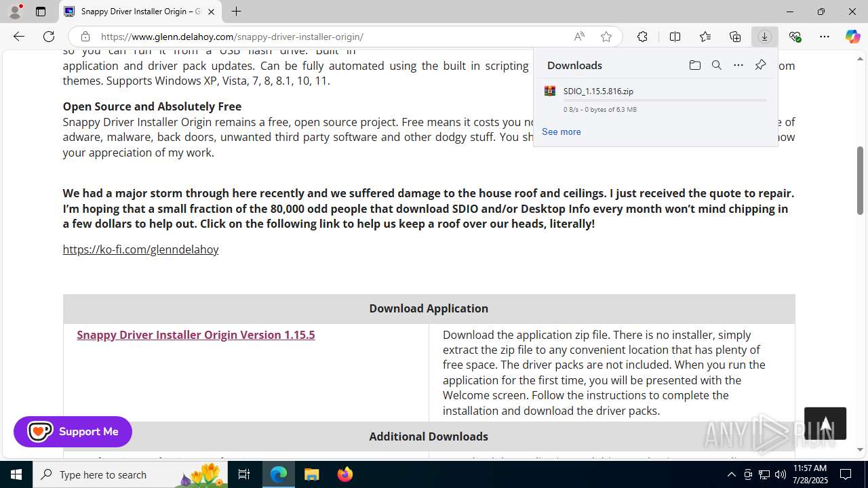Refresh the current page
The width and height of the screenshot is (868, 488).
click(x=49, y=37)
